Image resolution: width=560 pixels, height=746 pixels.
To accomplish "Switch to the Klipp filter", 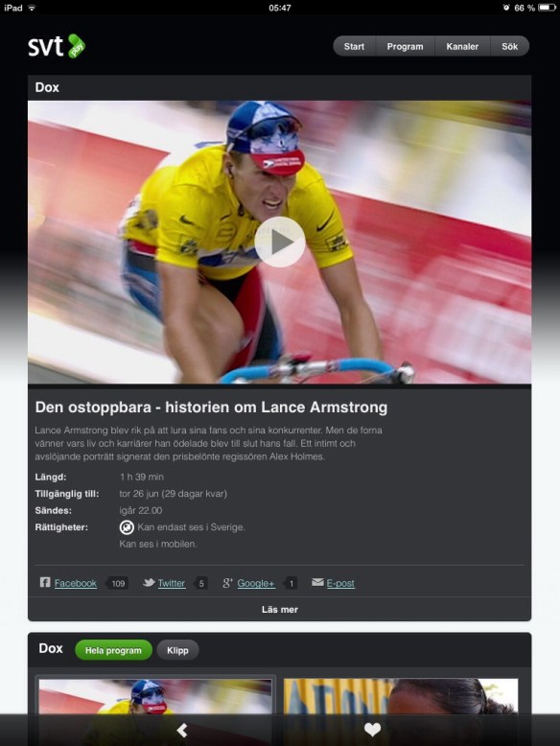I will tap(177, 650).
